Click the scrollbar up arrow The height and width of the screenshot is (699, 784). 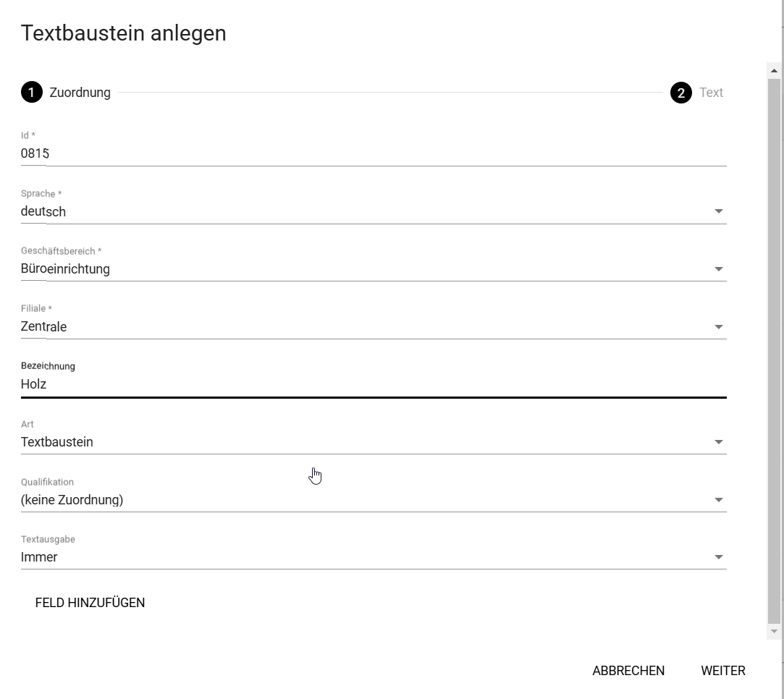(x=774, y=70)
